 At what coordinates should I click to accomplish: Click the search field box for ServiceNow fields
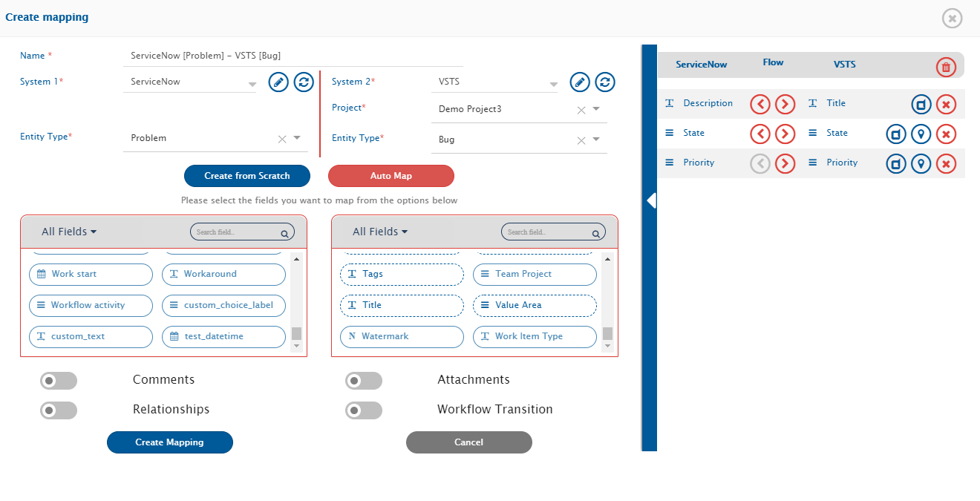click(x=236, y=232)
